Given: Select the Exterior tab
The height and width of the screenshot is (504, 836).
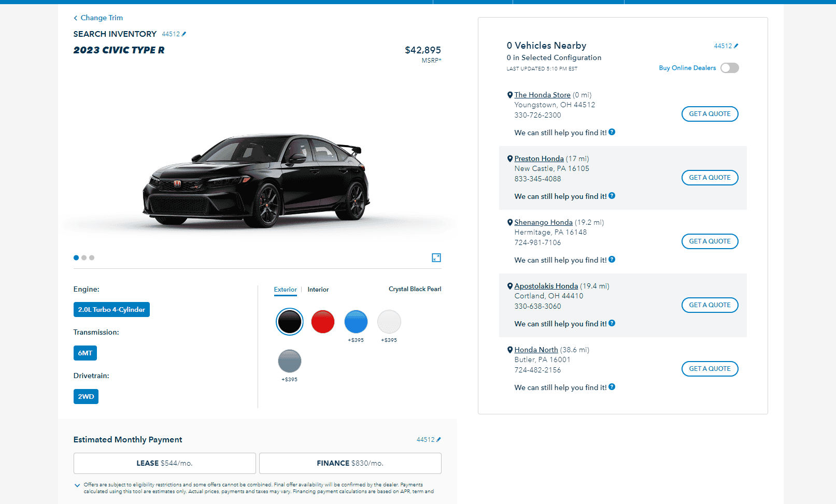Looking at the screenshot, I should tap(285, 290).
